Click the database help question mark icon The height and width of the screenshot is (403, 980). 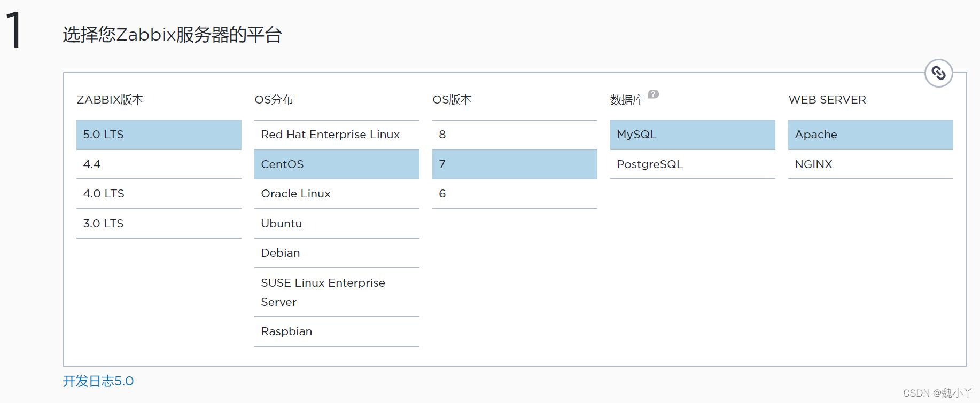click(653, 94)
